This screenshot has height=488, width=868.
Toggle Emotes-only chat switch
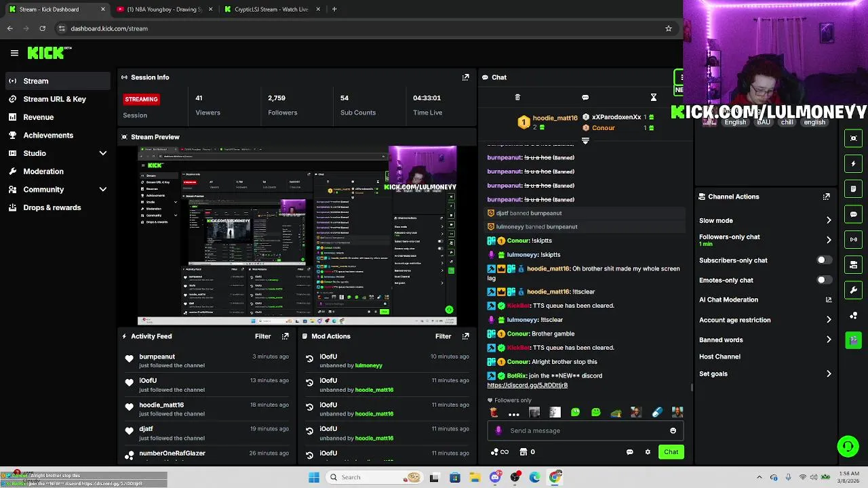[824, 280]
